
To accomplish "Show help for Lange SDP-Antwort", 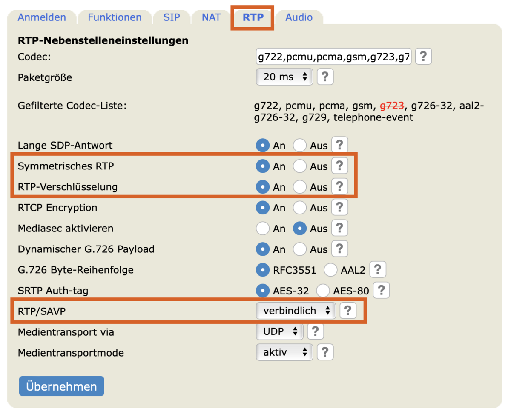I will coord(339,145).
